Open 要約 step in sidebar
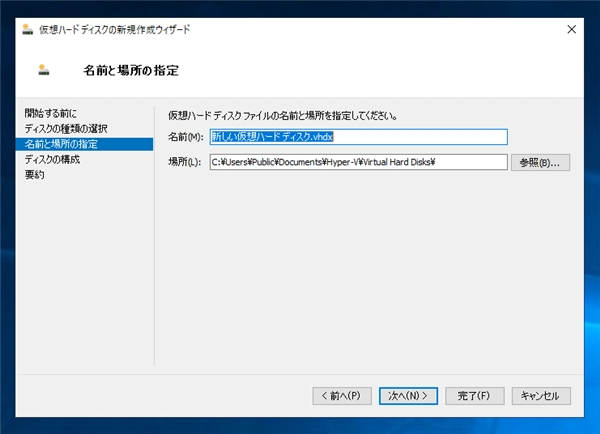This screenshot has height=434, width=600. click(x=34, y=175)
